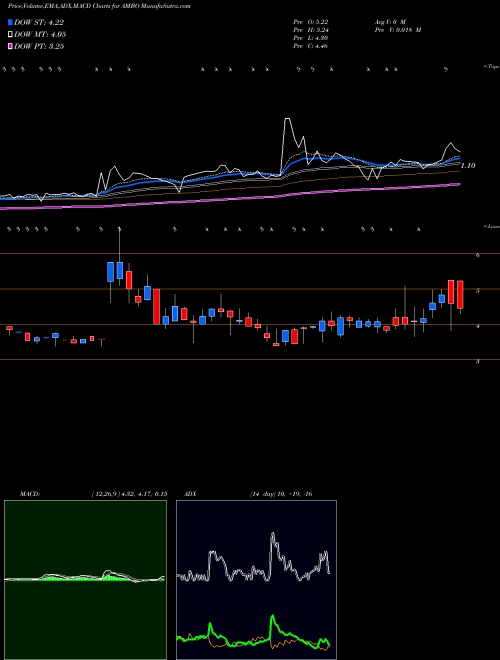Click the last red candlestick on the right
The width and height of the screenshot is (500, 660).
coord(460,295)
